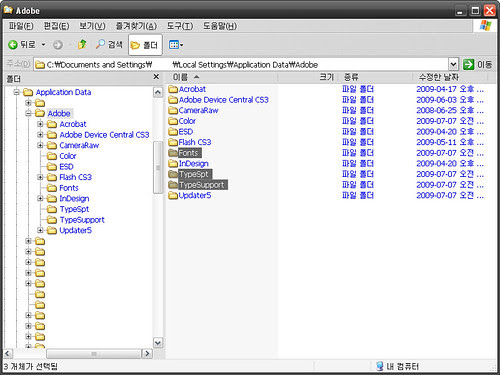Click Updater5 folder icon in tree
The image size is (500, 375).
[x=52, y=230]
